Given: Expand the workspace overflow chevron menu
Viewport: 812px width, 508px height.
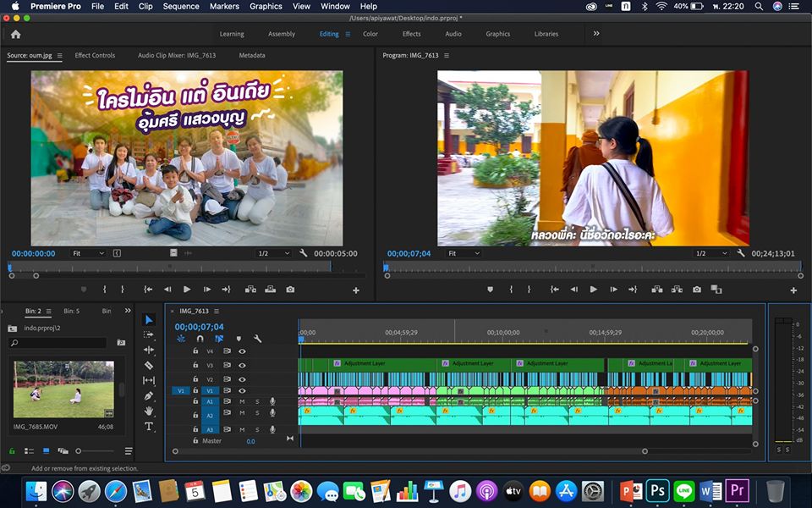Looking at the screenshot, I should [x=596, y=34].
